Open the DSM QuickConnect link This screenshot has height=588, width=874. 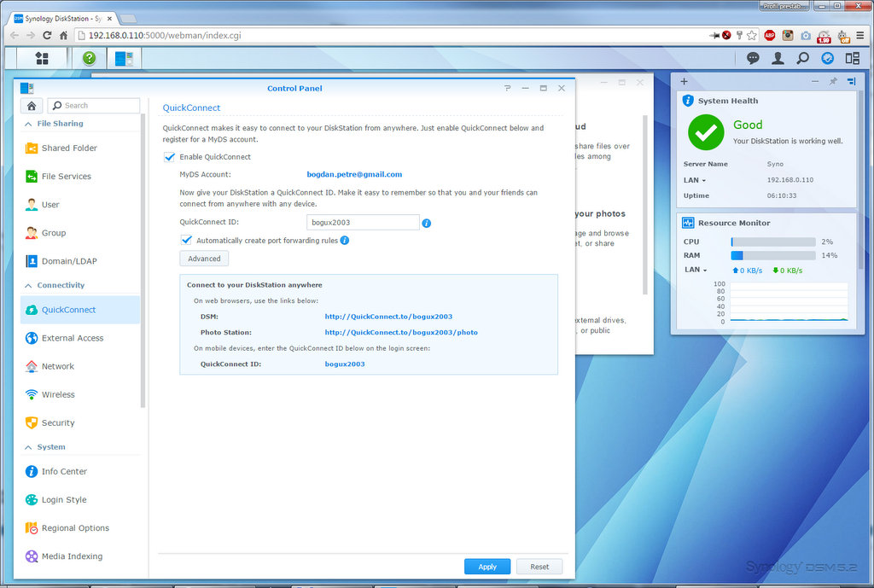coord(388,317)
